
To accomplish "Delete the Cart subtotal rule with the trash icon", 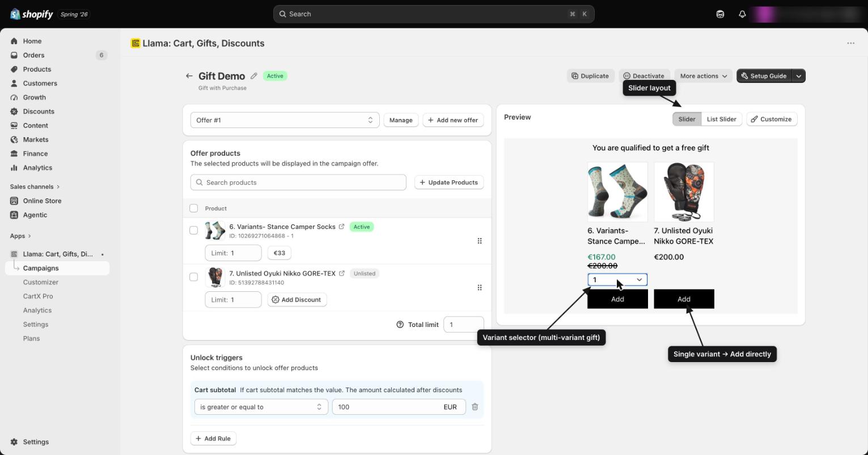I will 475,407.
